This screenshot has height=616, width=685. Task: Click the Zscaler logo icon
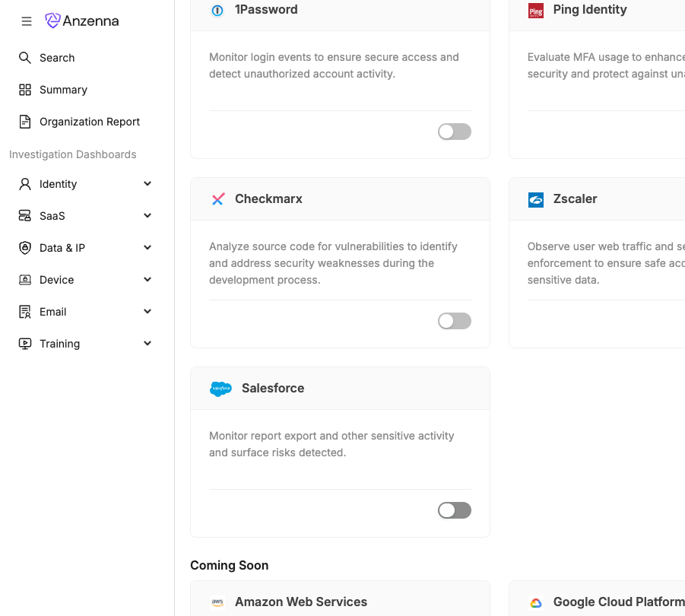click(536, 199)
